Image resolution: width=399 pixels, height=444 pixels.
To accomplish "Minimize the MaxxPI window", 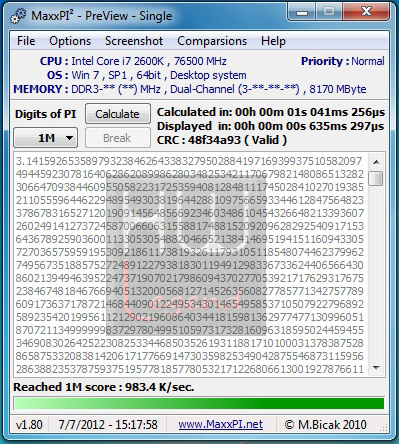I will pyautogui.click(x=302, y=13).
